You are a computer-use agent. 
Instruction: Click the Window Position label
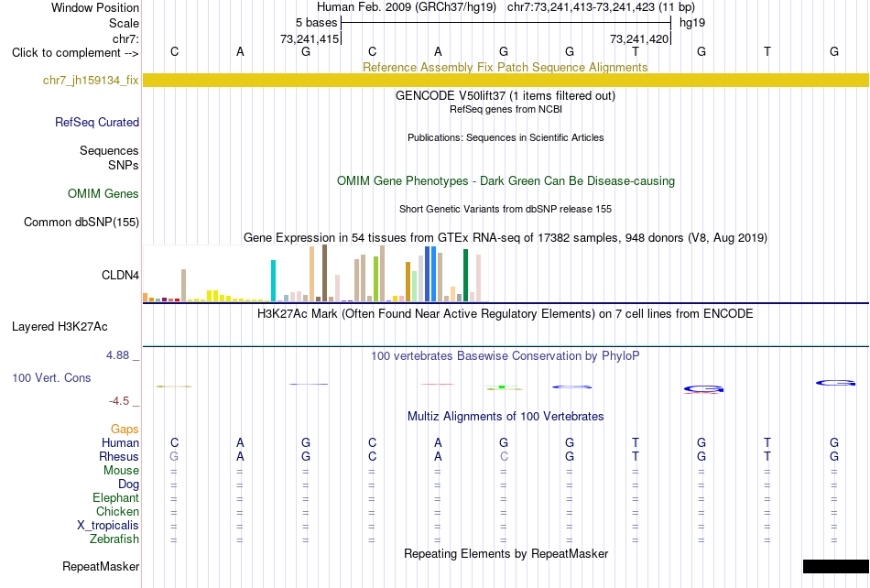coord(95,7)
